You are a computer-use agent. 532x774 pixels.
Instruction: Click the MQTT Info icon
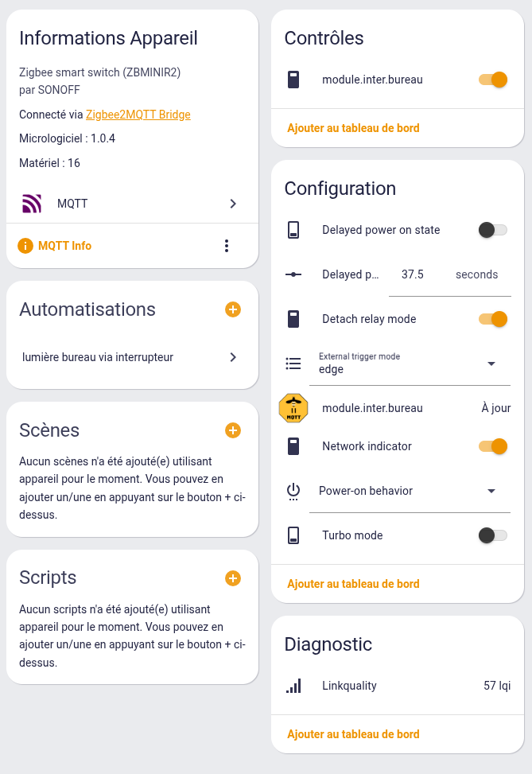click(x=25, y=246)
